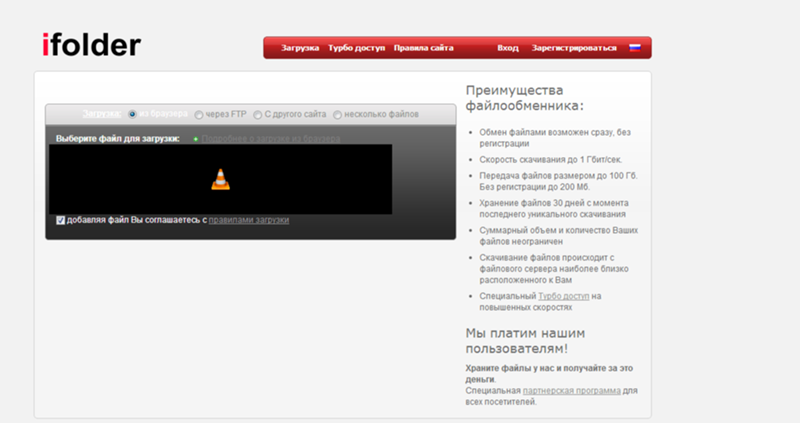
Task: Click Зарегистрироваться in the top menu
Action: coord(574,48)
